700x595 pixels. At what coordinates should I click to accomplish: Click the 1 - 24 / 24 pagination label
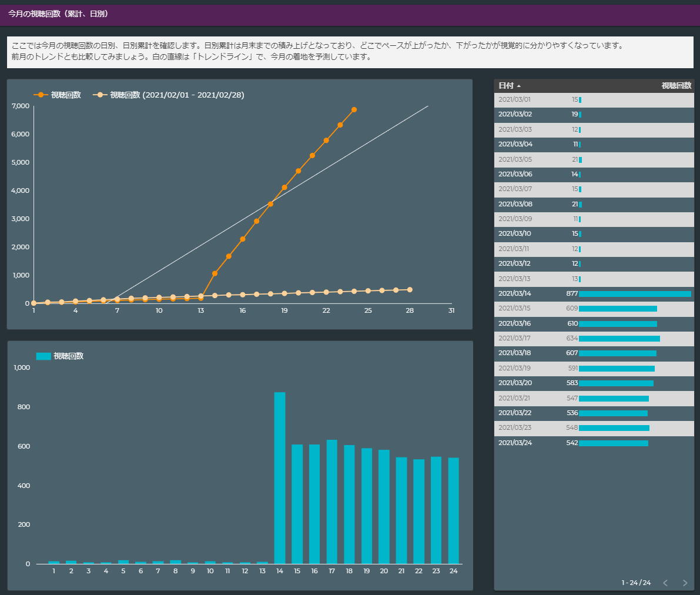(x=636, y=583)
